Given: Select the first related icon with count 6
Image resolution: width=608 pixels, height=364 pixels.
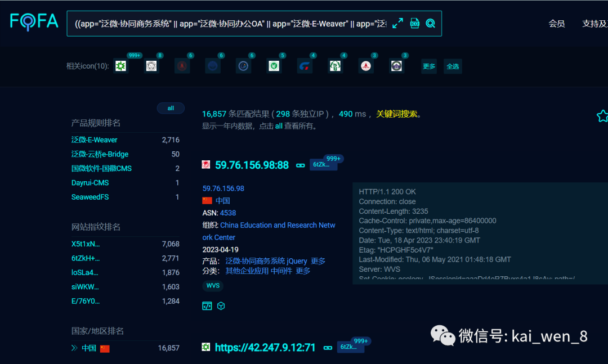Looking at the screenshot, I should click(x=182, y=66).
